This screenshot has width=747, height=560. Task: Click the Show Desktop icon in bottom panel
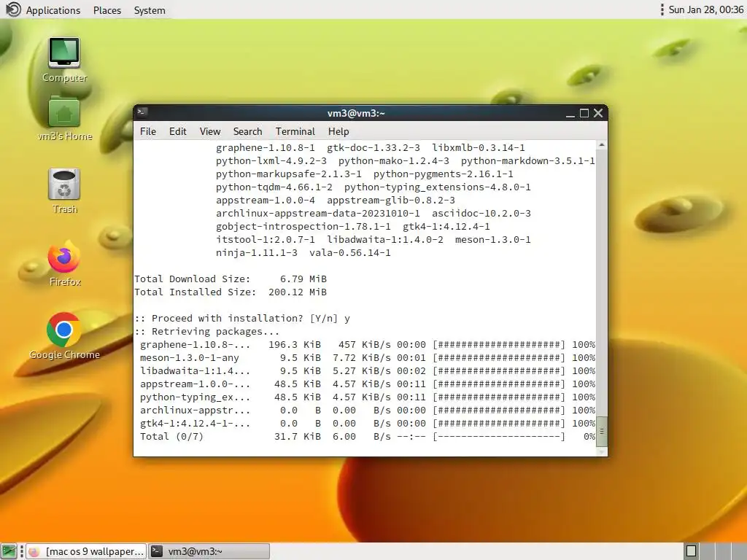coord(9,551)
